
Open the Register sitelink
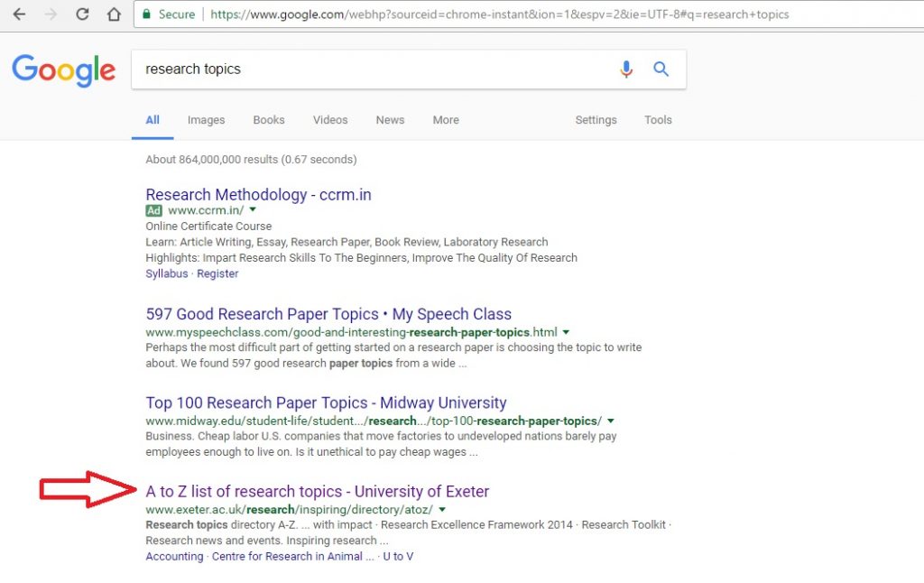217,273
